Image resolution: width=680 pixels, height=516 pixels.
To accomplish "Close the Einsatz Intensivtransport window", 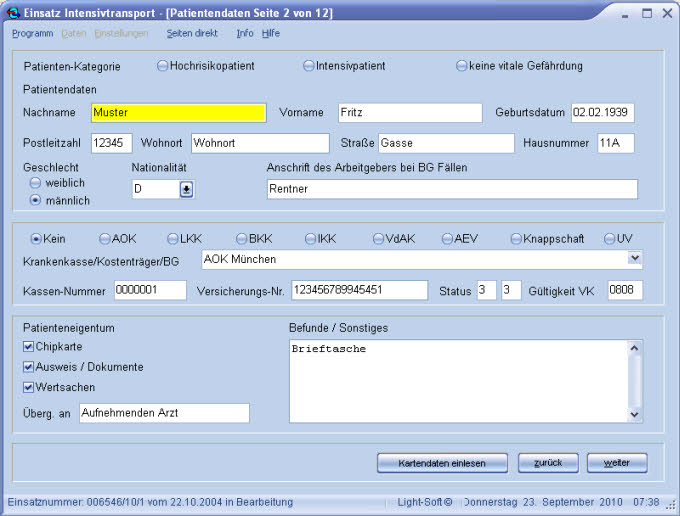I will click(668, 13).
